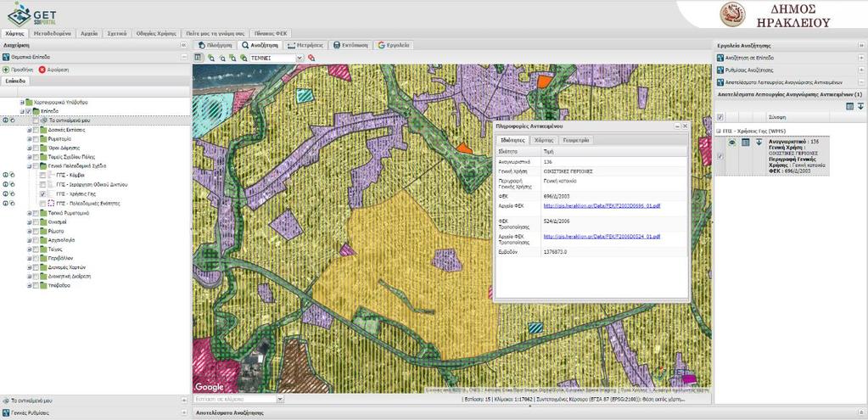
Task: Collapse Αποτελέσματα Λειτουργίας Αναγνώρισης Αντικειμένων section
Action: [861, 82]
